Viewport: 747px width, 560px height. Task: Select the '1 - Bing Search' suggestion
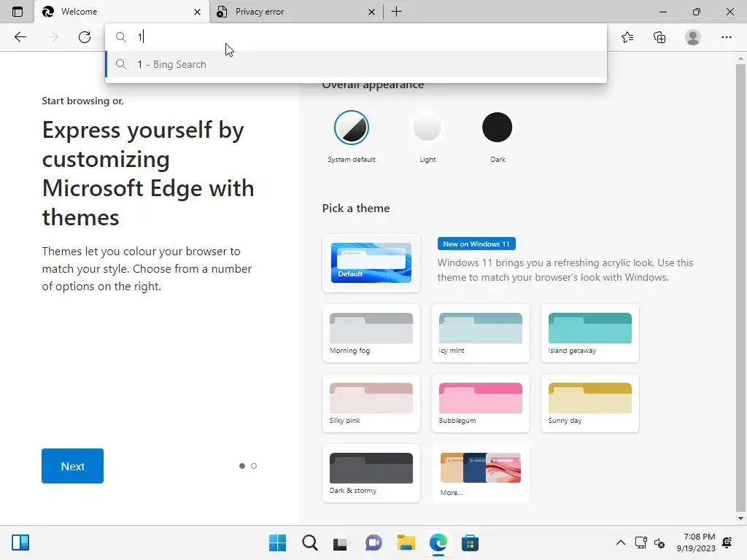click(356, 64)
